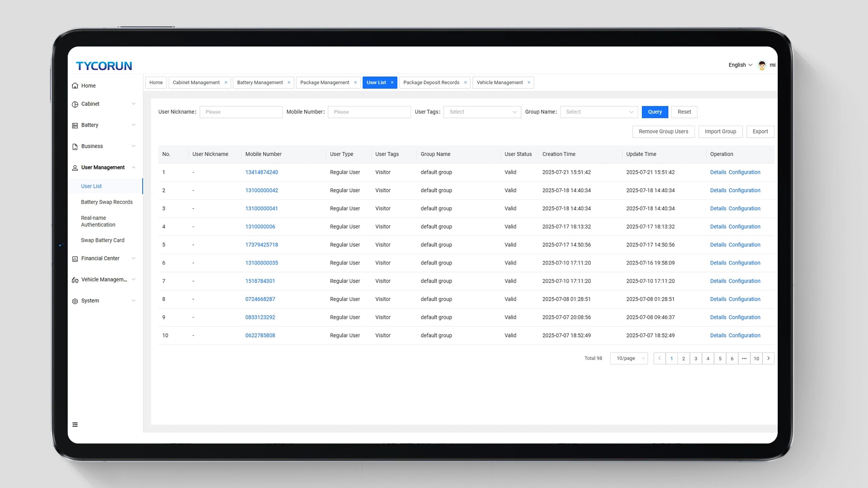Viewport: 868px width, 488px height.
Task: Click the Battery sidebar icon
Action: click(x=75, y=125)
